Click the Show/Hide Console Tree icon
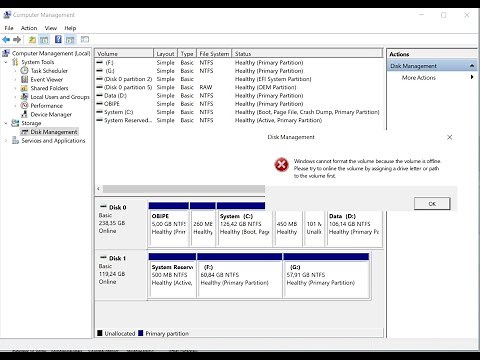Screen dimensions: 480x360 point(44,40)
